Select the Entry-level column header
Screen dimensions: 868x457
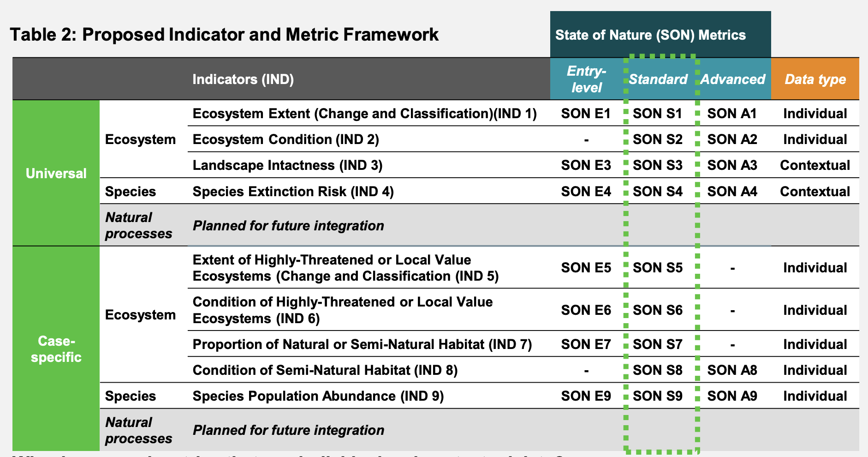pos(586,79)
